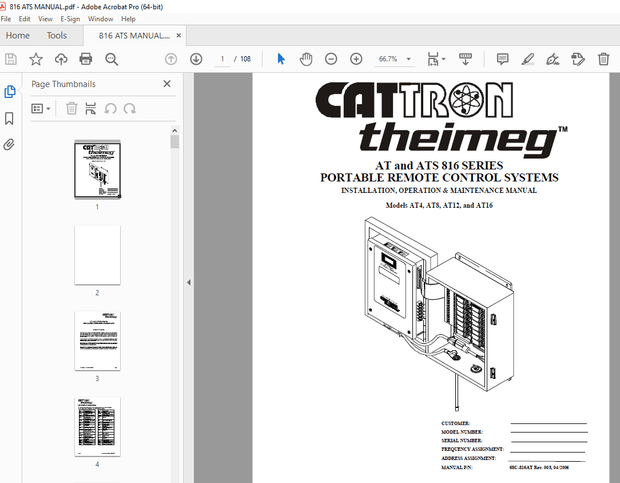The width and height of the screenshot is (620, 483).
Task: Open the Edit menu
Action: tap(24, 19)
